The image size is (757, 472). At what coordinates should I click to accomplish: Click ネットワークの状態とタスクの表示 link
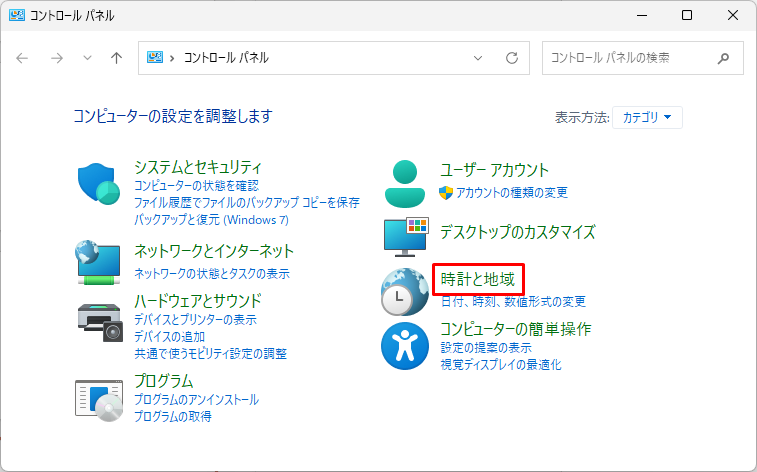click(x=212, y=273)
